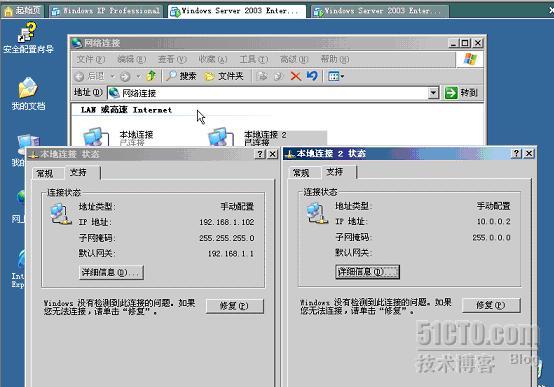Click the blue Undo arrow icon
Image resolution: width=554 pixels, height=387 pixels.
pos(312,76)
